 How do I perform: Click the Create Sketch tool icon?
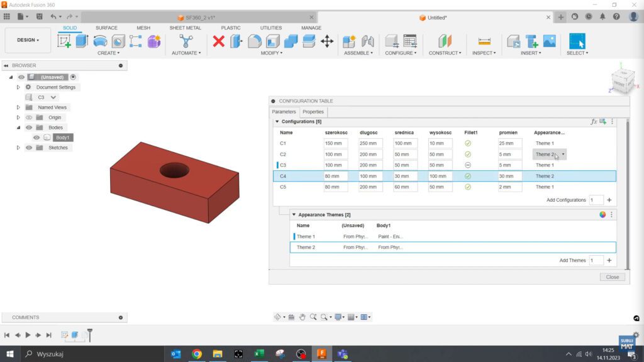coord(64,41)
